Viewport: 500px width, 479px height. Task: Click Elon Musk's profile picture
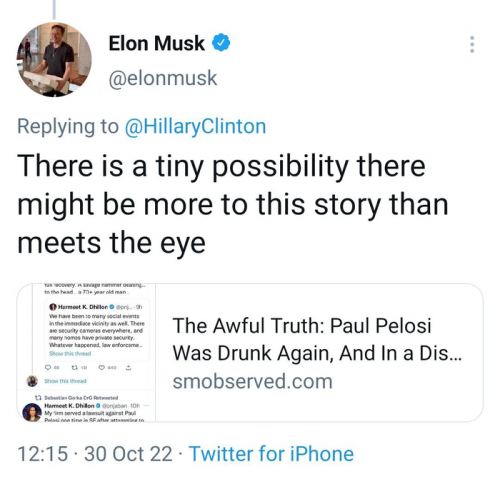pyautogui.click(x=54, y=60)
